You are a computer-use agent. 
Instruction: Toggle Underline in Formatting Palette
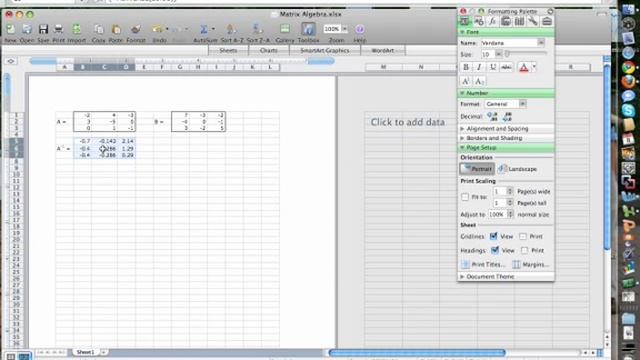click(493, 67)
